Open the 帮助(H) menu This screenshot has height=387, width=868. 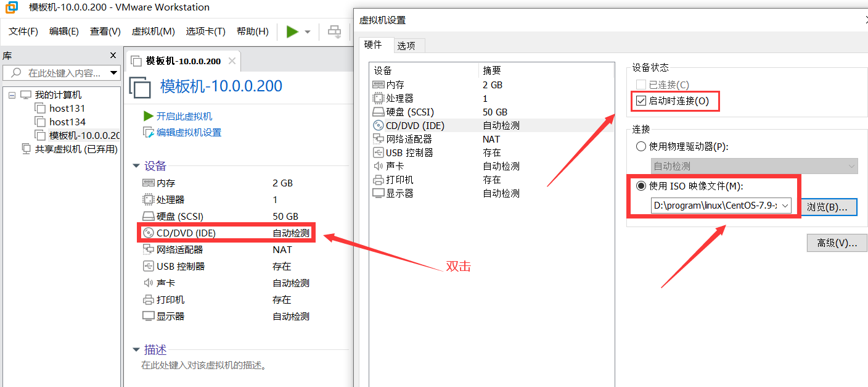[x=253, y=31]
